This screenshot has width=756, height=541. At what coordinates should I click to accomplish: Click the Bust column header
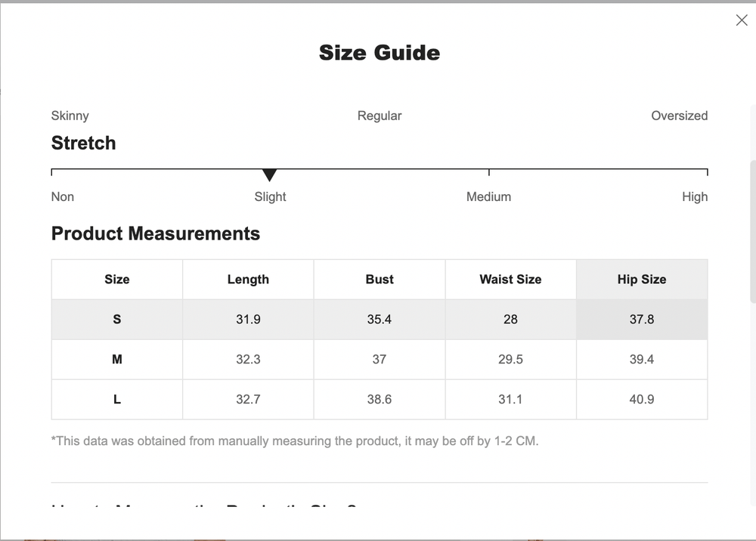[379, 279]
